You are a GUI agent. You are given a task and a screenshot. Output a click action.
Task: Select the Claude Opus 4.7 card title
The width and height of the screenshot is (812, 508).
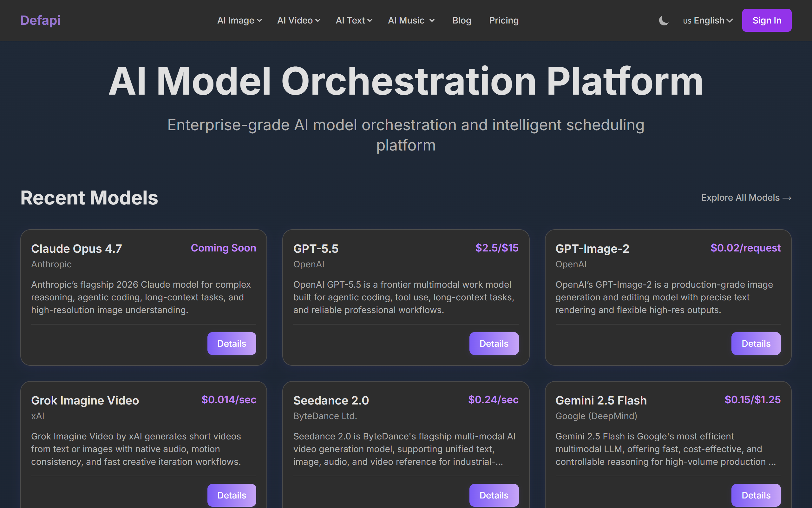[x=76, y=249]
